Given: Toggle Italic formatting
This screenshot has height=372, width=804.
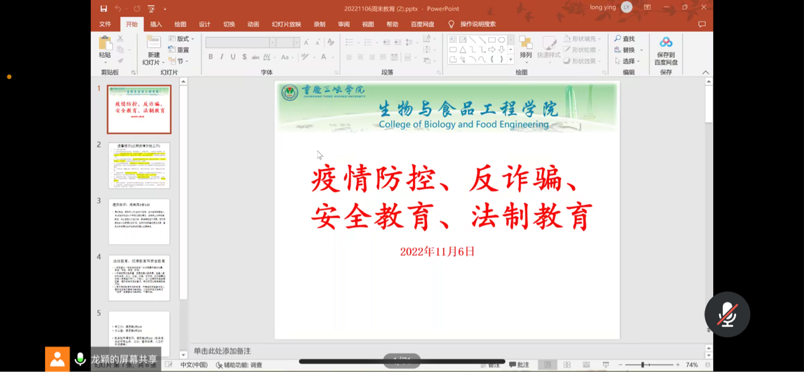Looking at the screenshot, I should point(222,57).
